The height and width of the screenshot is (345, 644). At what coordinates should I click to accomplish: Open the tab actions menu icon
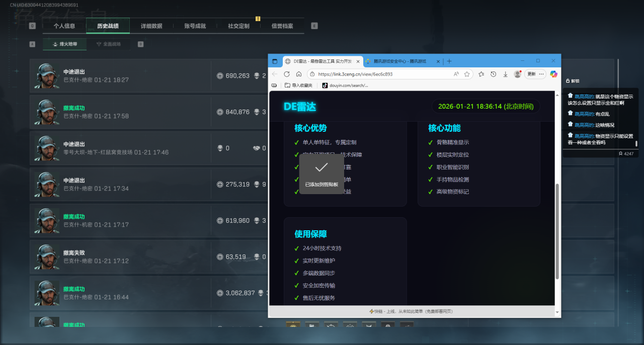tap(275, 61)
